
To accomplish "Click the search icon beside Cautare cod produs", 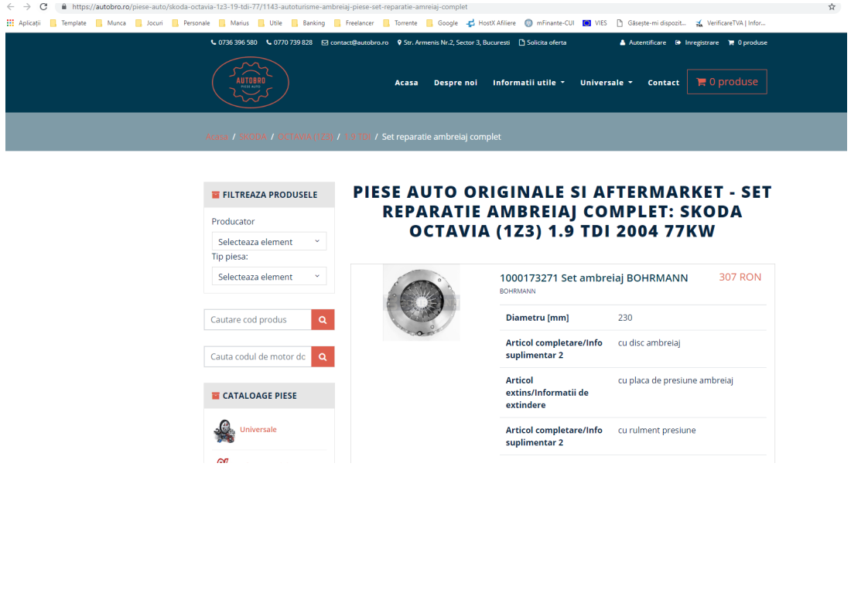I will [x=323, y=320].
